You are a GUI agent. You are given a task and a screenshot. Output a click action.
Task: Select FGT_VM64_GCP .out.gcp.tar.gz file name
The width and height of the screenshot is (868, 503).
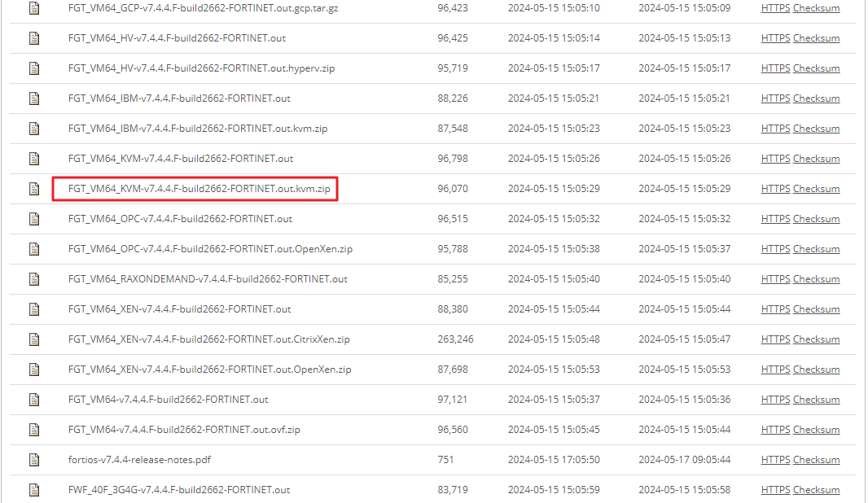click(204, 8)
